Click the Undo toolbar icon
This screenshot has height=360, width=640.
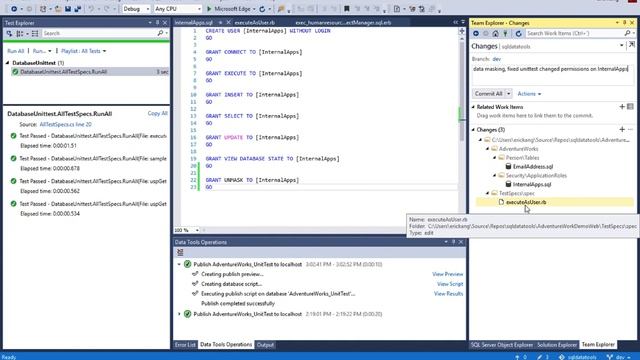pyautogui.click(x=91, y=9)
